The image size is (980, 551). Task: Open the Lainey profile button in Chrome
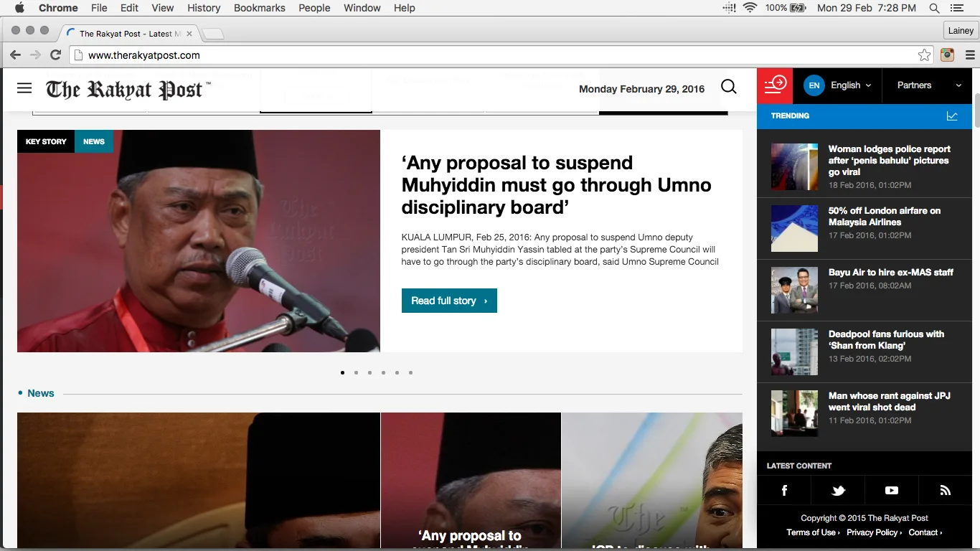click(x=960, y=31)
